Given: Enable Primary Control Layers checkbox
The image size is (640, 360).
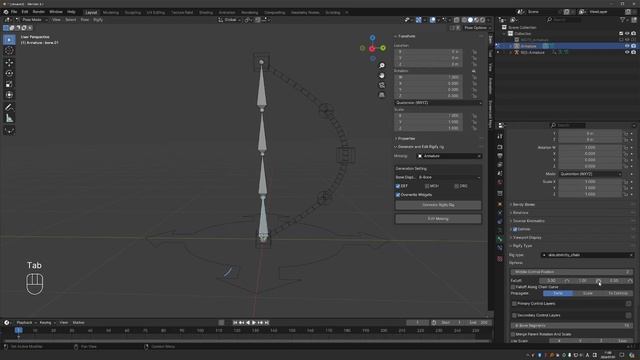Looking at the screenshot, I should [x=514, y=304].
